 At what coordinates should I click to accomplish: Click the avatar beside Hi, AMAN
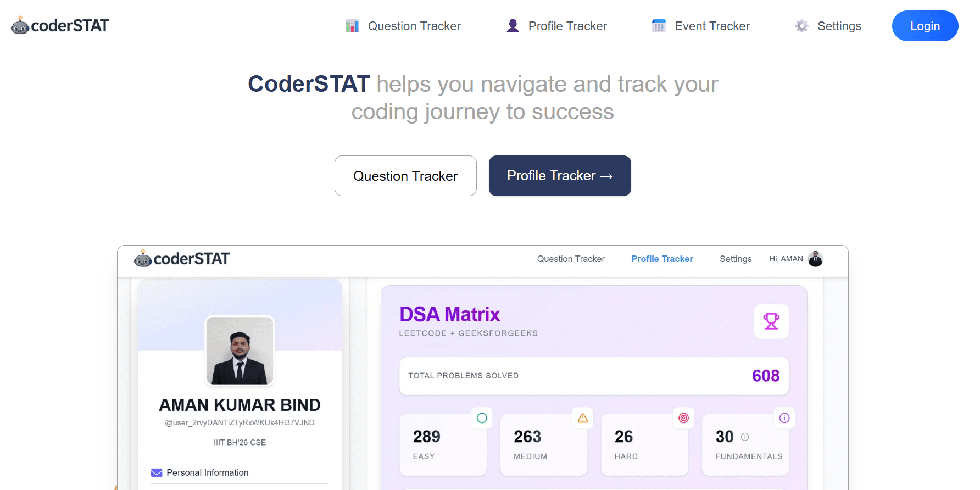coord(815,259)
